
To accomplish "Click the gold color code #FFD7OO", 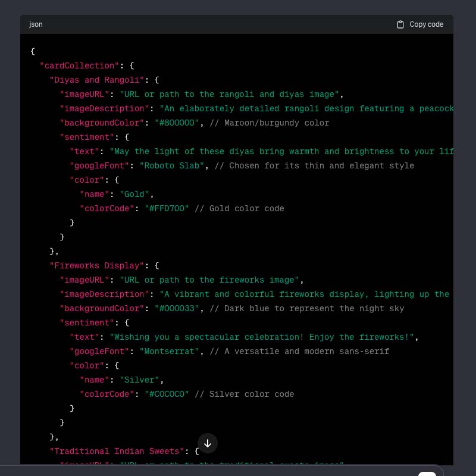I will point(167,208).
